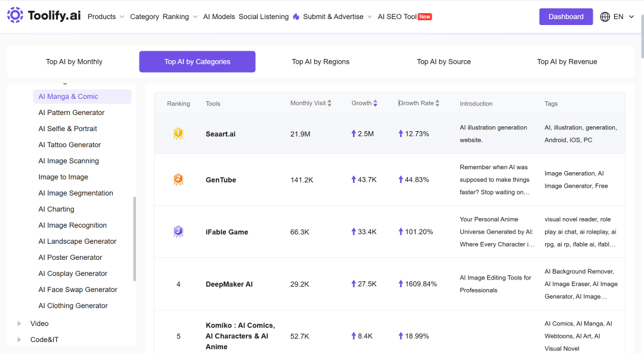Viewport: 644px width, 354px height.
Task: Switch to Top AI by Regions tab
Action: 320,61
